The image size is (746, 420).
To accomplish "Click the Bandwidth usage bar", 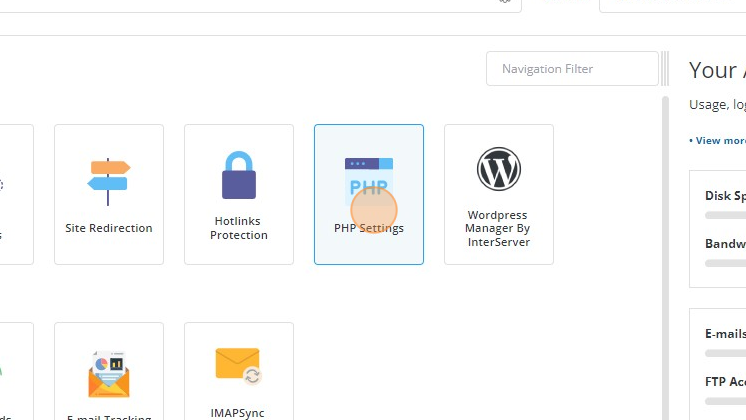I will [725, 263].
